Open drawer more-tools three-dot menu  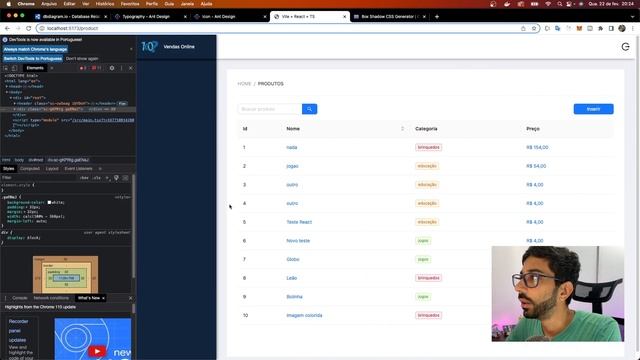tap(6, 298)
